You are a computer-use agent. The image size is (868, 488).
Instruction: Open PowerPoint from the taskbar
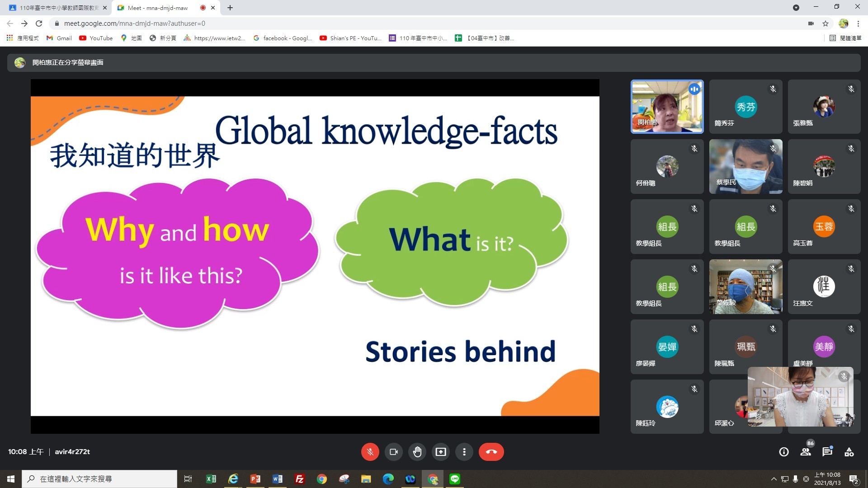[255, 479]
